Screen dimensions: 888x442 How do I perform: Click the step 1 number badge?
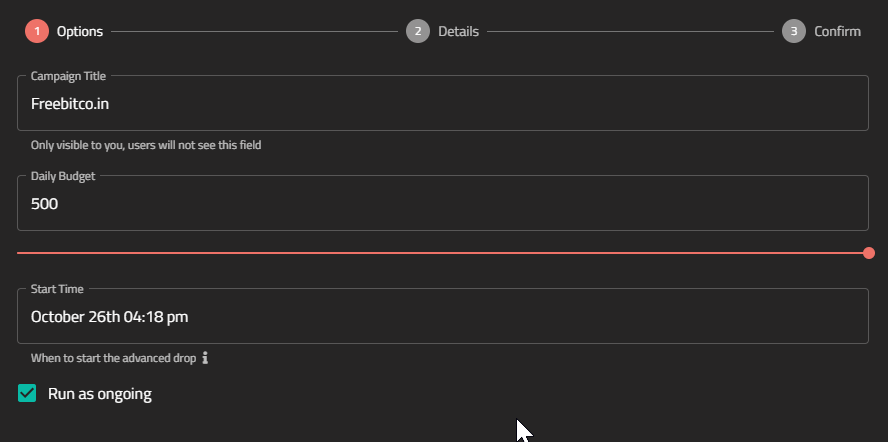(37, 31)
